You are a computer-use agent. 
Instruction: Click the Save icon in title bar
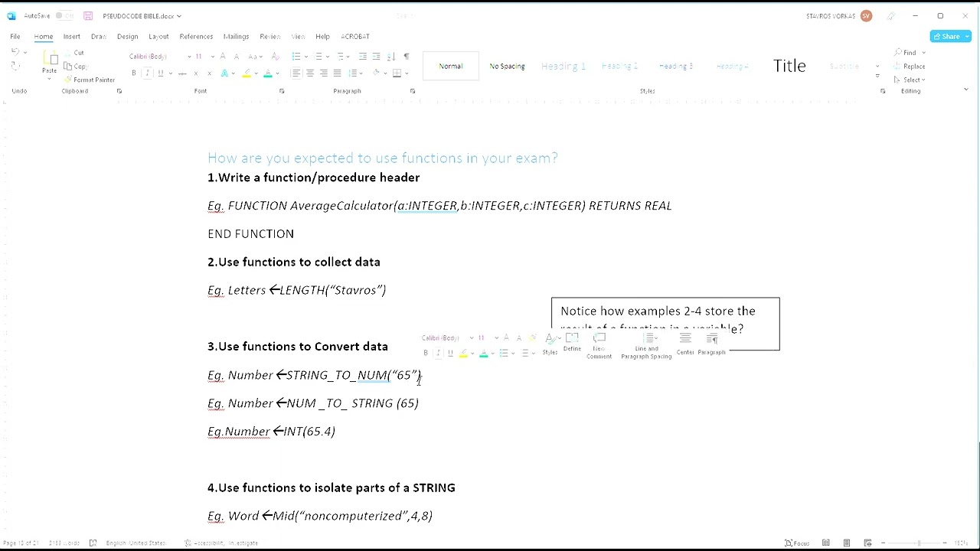(88, 15)
